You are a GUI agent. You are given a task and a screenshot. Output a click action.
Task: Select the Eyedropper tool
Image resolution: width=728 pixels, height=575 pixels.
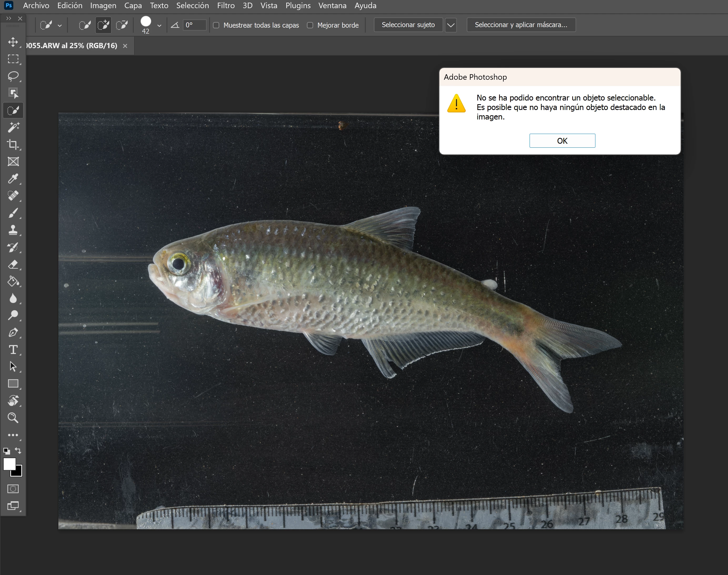13,178
